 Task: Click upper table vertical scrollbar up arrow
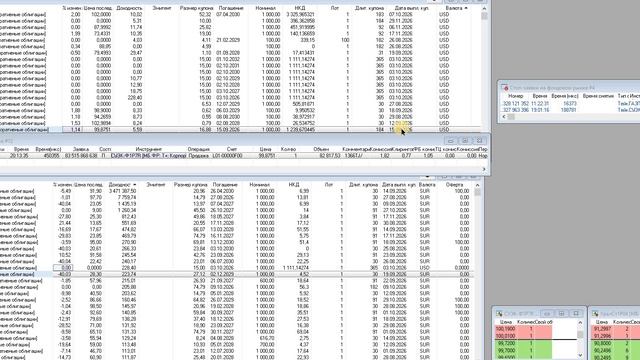pyautogui.click(x=484, y=8)
